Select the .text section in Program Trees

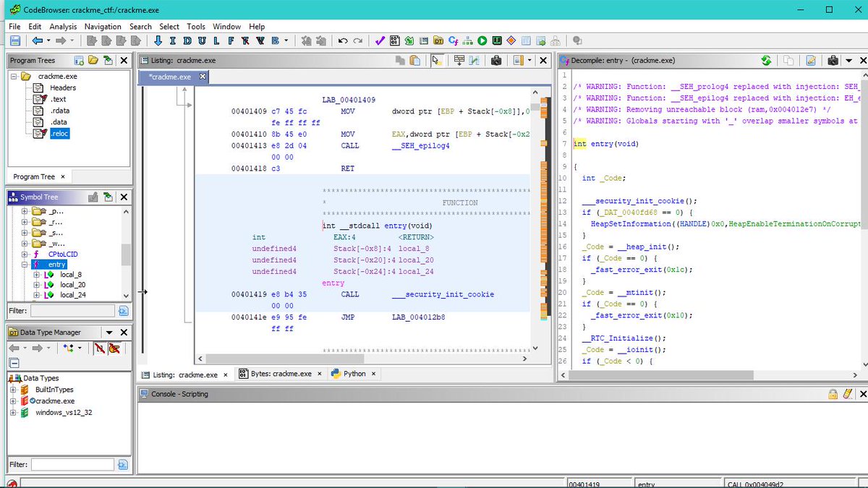tap(59, 99)
